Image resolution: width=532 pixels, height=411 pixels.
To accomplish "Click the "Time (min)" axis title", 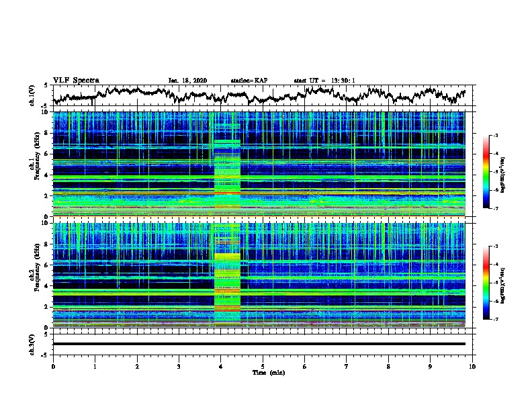I will click(269, 373).
